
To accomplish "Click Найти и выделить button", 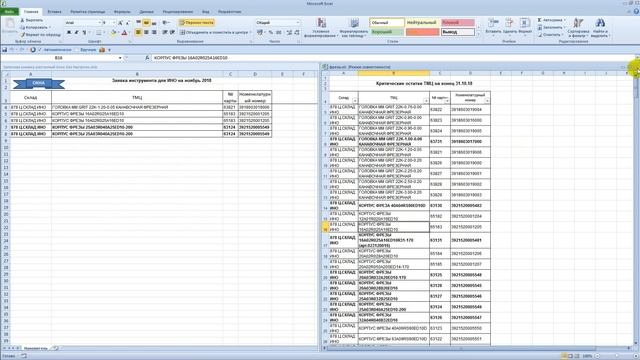I will click(600, 27).
